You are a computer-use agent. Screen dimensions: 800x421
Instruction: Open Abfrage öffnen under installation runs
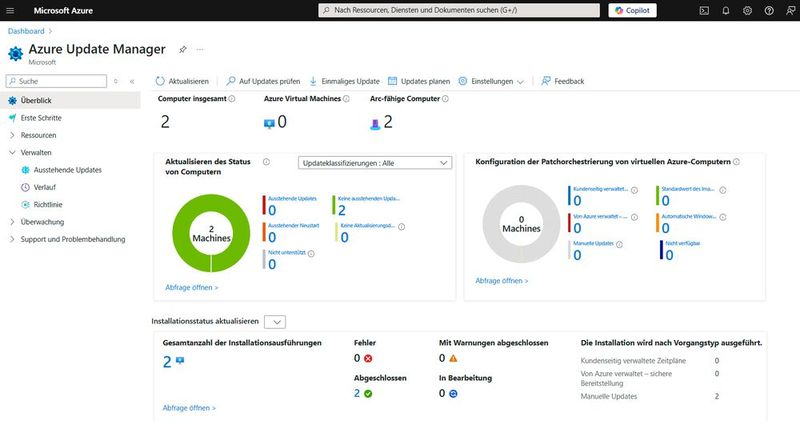189,408
